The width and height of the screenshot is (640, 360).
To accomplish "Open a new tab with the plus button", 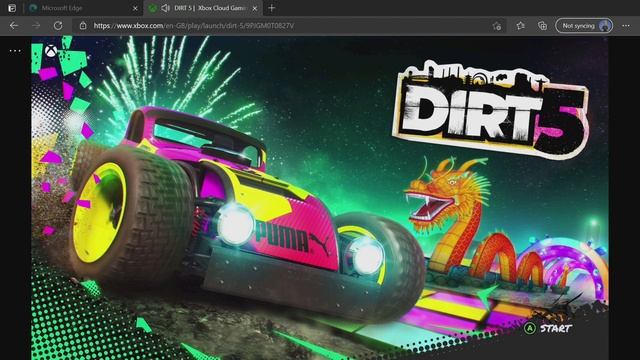I will pyautogui.click(x=271, y=8).
